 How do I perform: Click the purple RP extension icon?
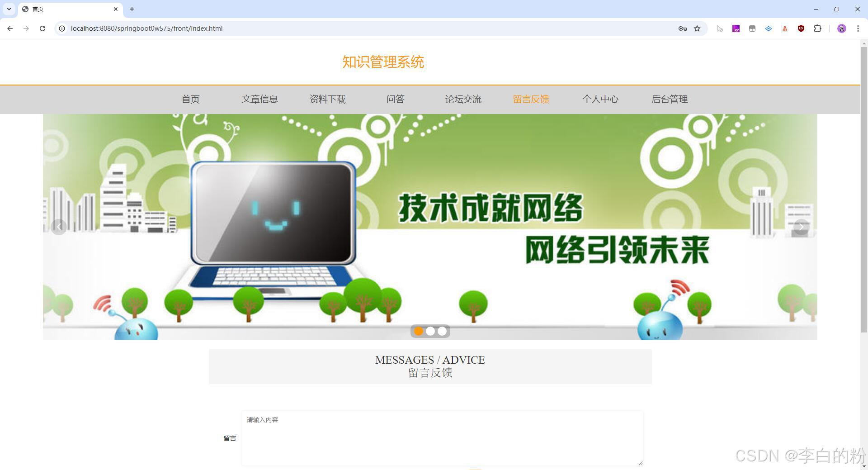pyautogui.click(x=736, y=28)
